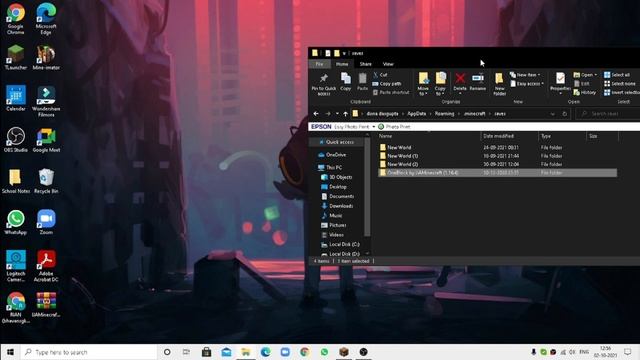Click the Search saves input box

point(608,114)
